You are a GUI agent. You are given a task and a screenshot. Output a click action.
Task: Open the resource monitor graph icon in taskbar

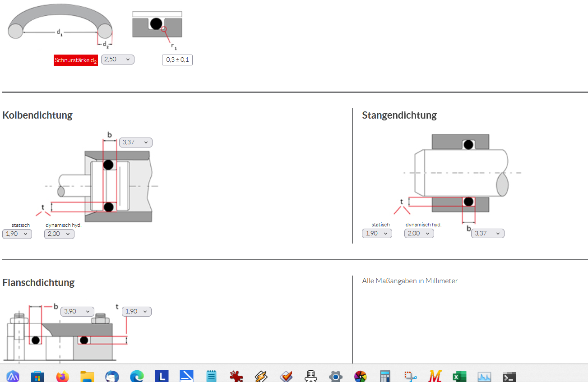[484, 377]
